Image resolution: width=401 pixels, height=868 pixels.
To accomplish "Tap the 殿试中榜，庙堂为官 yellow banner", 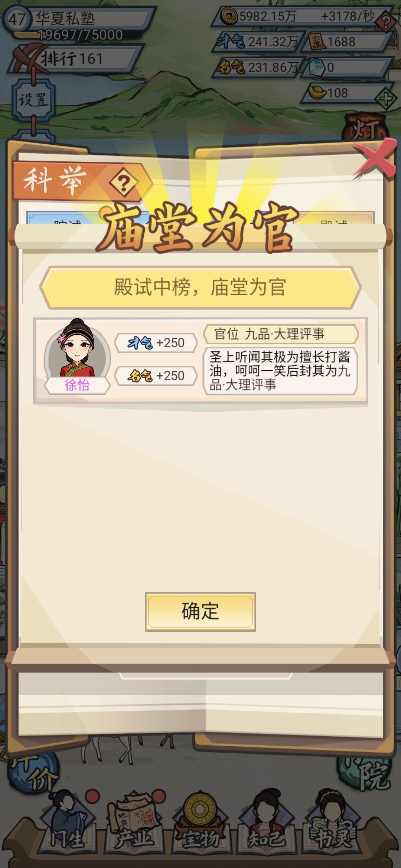I will pyautogui.click(x=200, y=287).
